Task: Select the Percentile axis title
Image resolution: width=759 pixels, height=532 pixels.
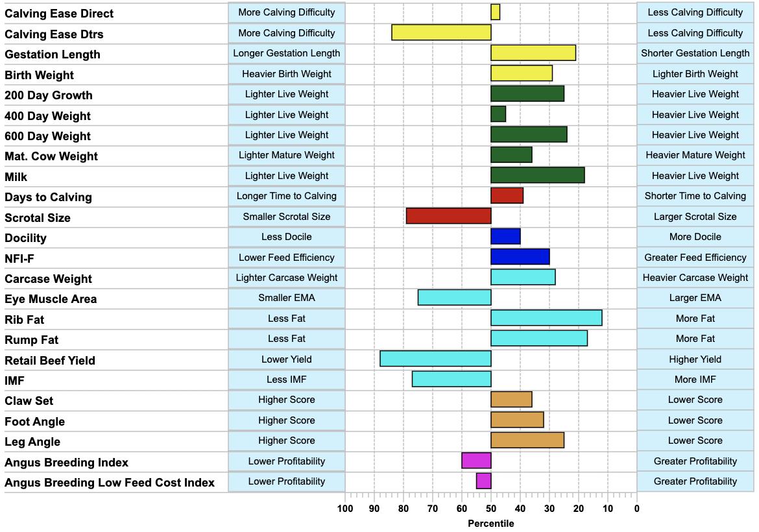Action: tap(491, 524)
